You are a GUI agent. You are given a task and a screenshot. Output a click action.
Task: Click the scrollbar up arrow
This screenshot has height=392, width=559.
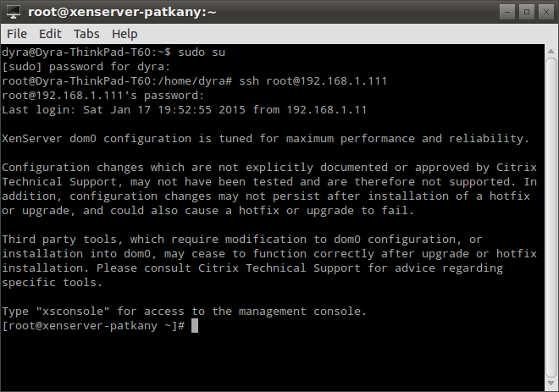(x=551, y=52)
